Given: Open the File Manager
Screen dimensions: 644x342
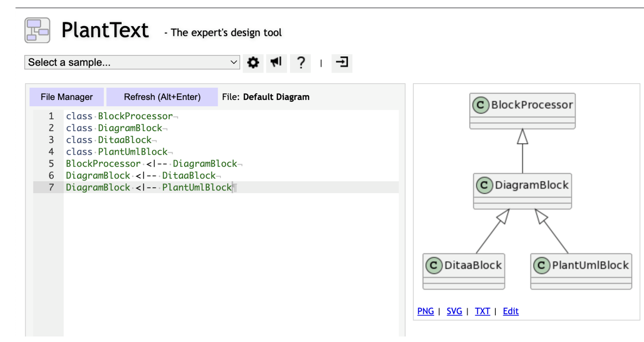Looking at the screenshot, I should tap(67, 97).
